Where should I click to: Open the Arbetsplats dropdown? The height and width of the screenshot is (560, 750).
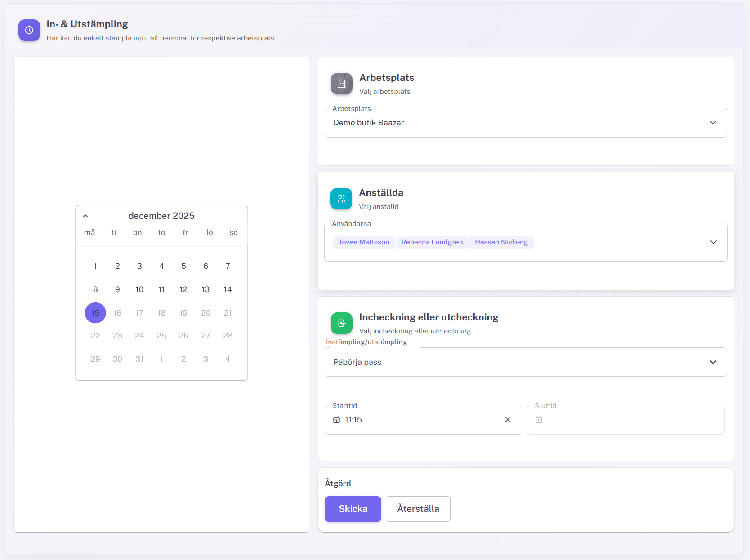coord(713,123)
